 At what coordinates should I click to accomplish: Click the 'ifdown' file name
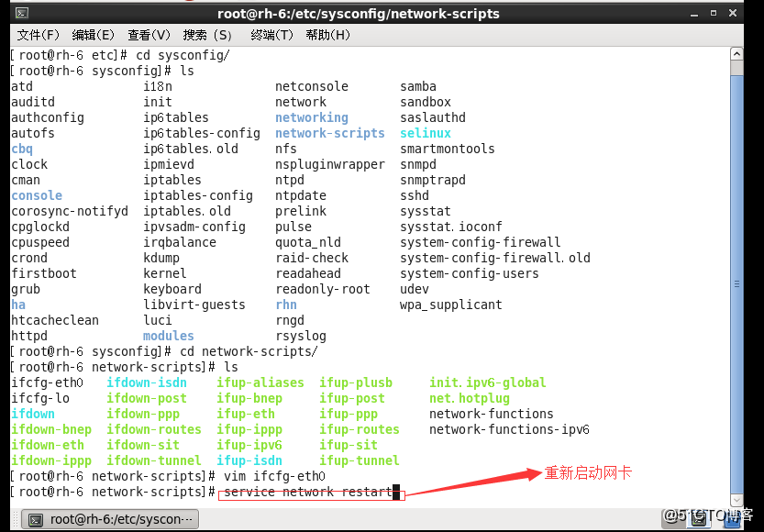point(33,414)
